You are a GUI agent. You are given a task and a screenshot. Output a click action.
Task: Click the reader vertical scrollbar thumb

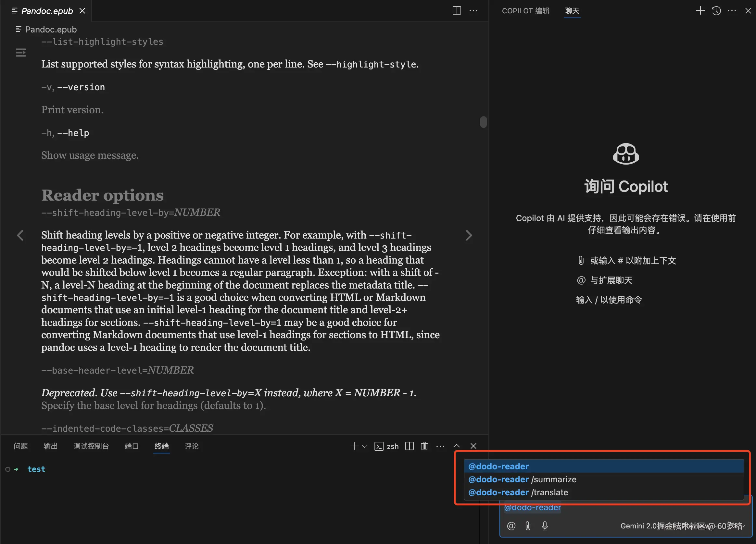click(x=483, y=122)
